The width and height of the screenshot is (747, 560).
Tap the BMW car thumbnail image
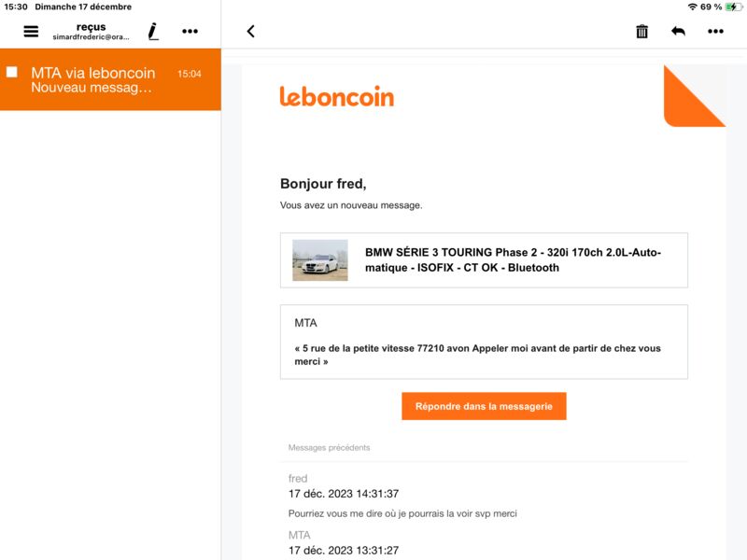[x=320, y=260]
